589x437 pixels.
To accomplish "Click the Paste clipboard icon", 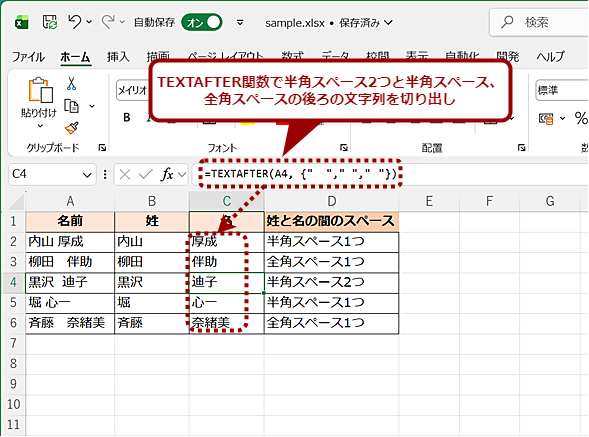I will [40, 90].
